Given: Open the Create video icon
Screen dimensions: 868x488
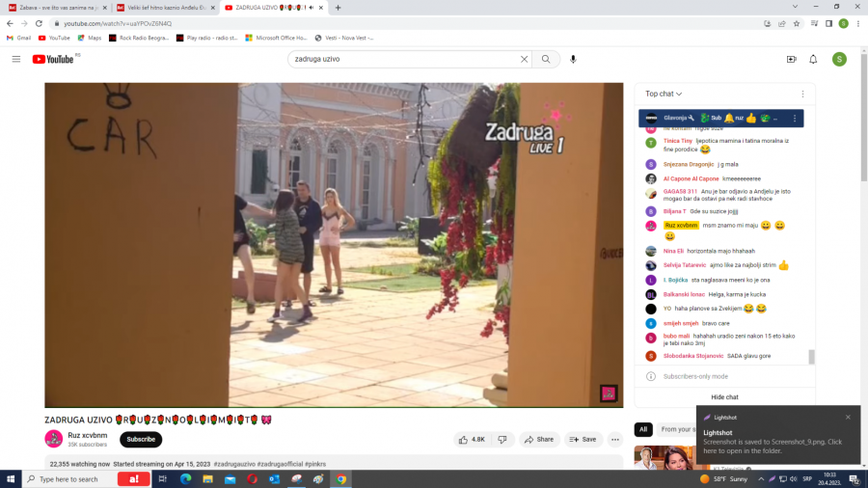Looking at the screenshot, I should coord(791,59).
